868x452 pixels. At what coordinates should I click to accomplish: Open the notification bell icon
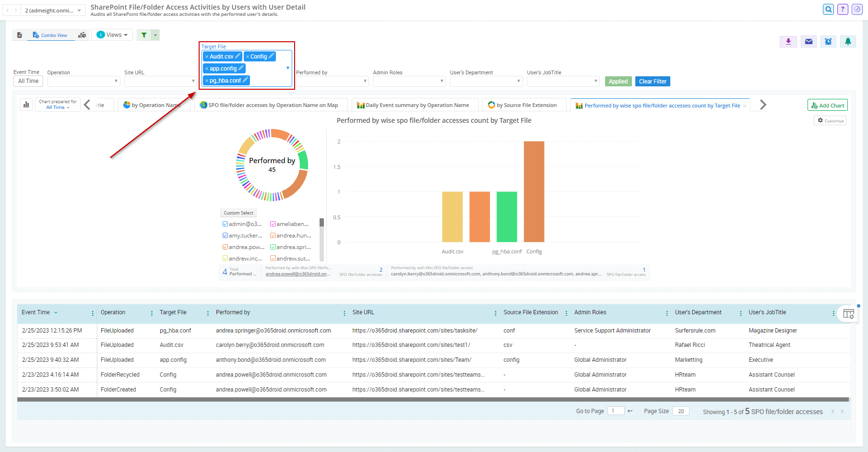(x=848, y=42)
